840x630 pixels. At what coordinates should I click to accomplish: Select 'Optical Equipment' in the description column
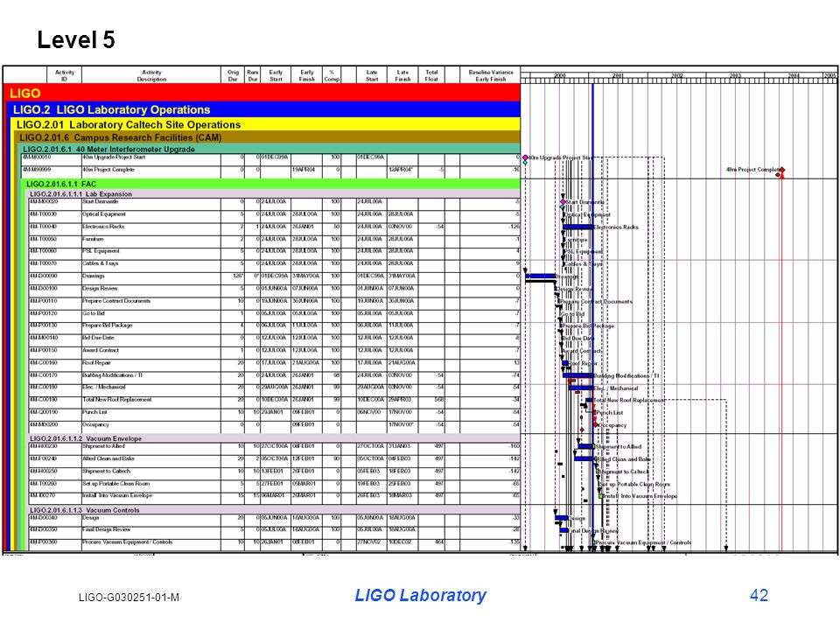pyautogui.click(x=104, y=213)
